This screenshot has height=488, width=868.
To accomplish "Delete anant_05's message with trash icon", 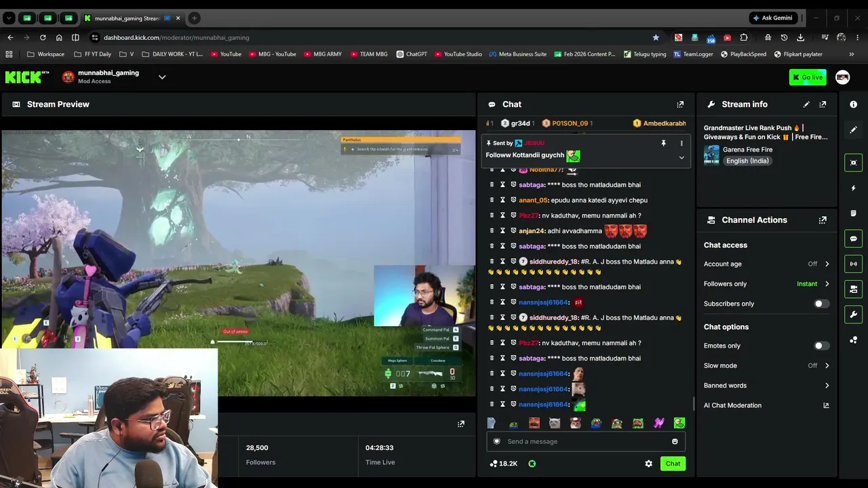I will point(492,200).
